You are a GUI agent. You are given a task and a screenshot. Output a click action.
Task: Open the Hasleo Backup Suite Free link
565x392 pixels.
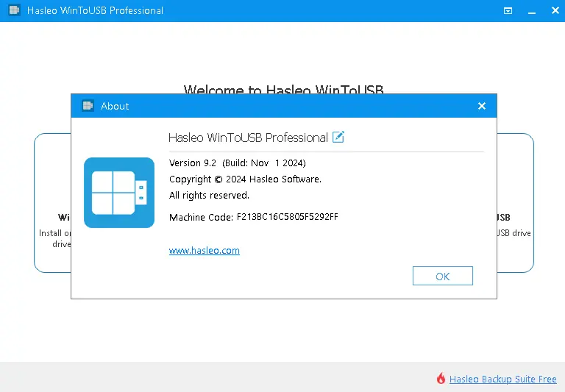coord(503,379)
